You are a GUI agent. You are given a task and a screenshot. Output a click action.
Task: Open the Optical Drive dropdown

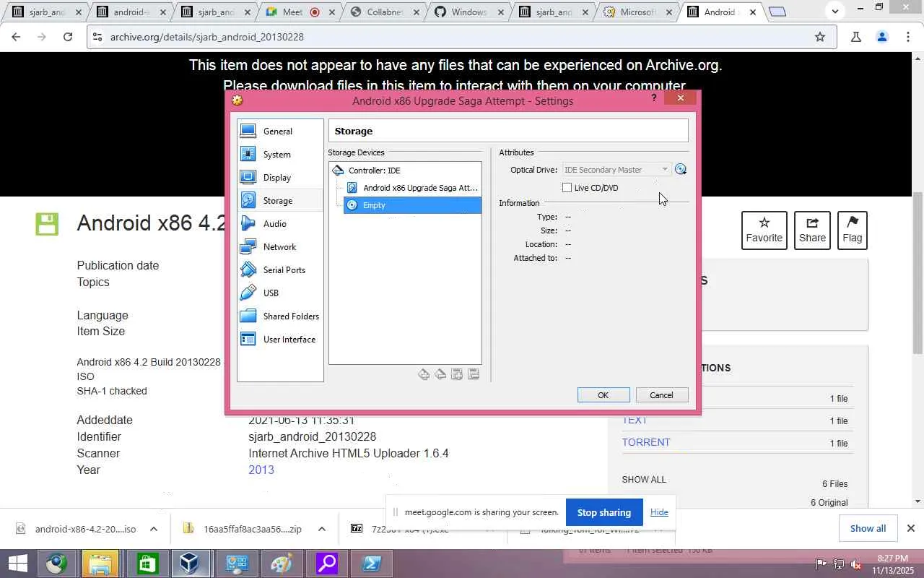pyautogui.click(x=616, y=170)
